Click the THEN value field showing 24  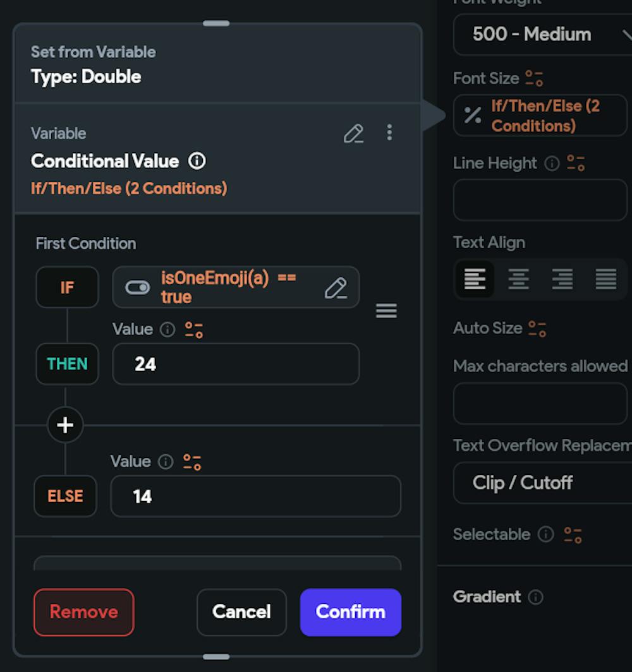pos(235,364)
